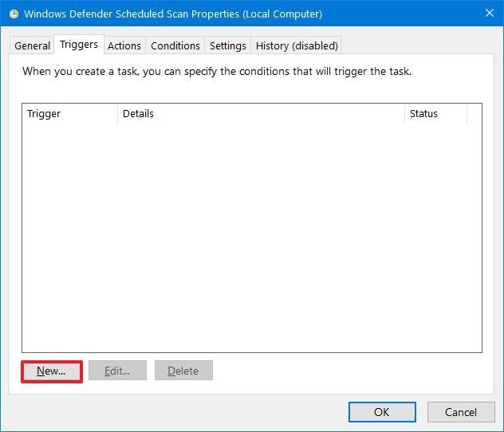
Task: Click the New... button to add a trigger
Action: pos(52,371)
